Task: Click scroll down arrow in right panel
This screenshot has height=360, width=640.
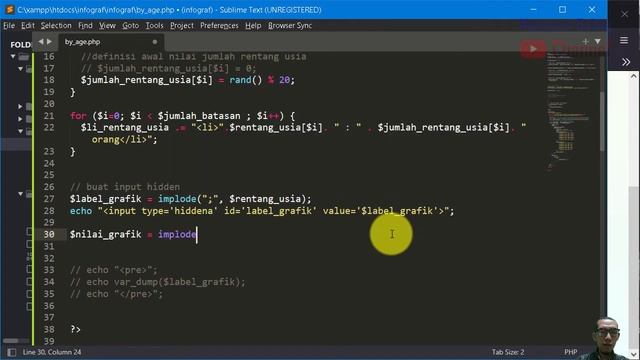Action: point(633,355)
